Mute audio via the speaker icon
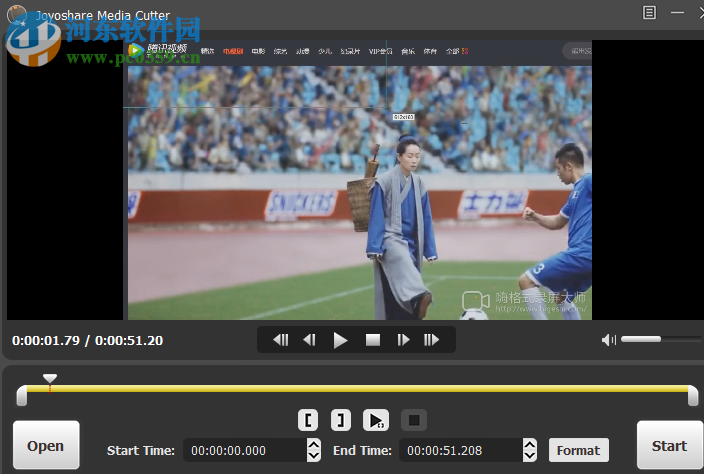This screenshot has width=704, height=474. tap(609, 340)
